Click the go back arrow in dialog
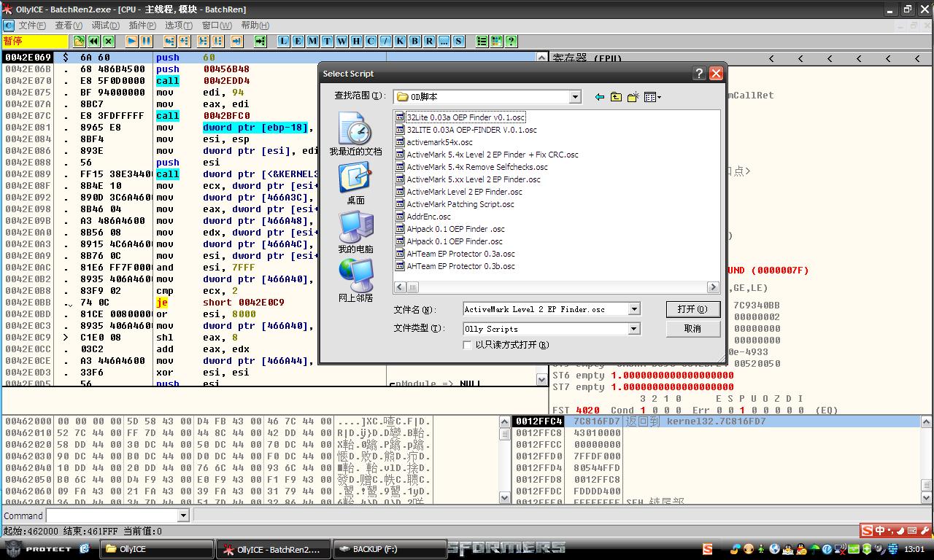Screen dimensions: 934x560 (x=600, y=97)
